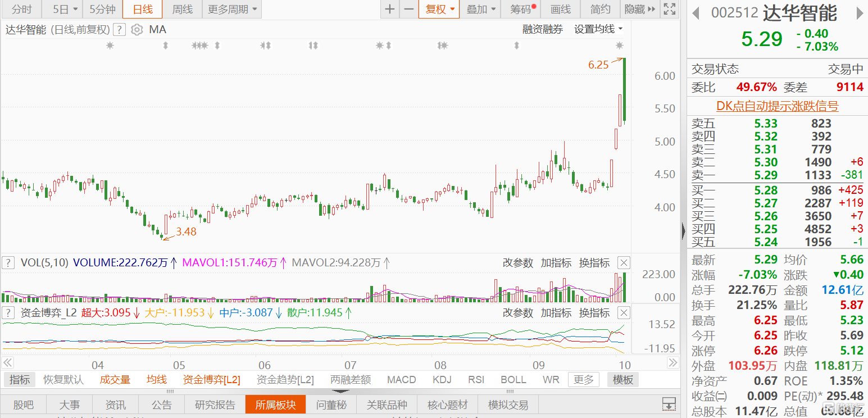Click the event star marker above the high of 6.25
This screenshot has height=418, width=868.
point(619,45)
